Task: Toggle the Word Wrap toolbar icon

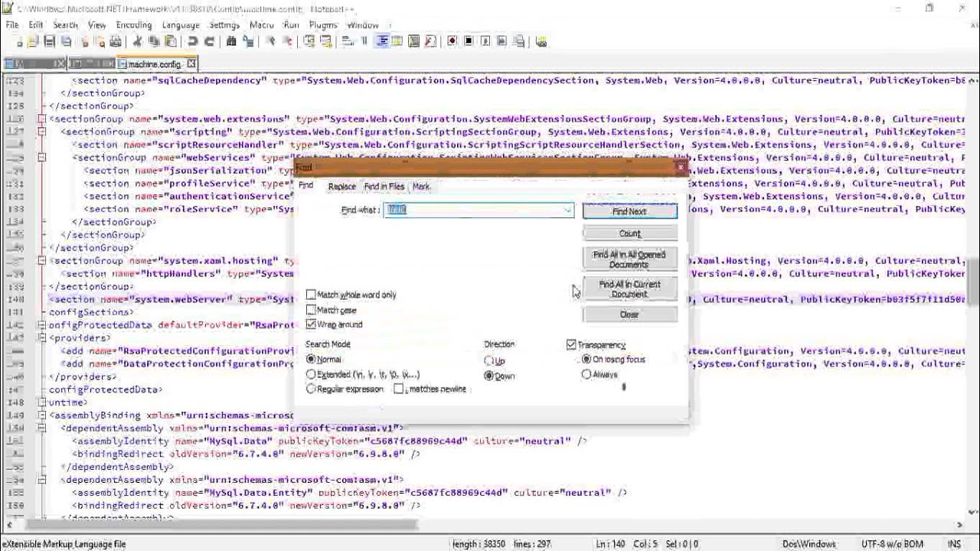Action: pyautogui.click(x=346, y=42)
